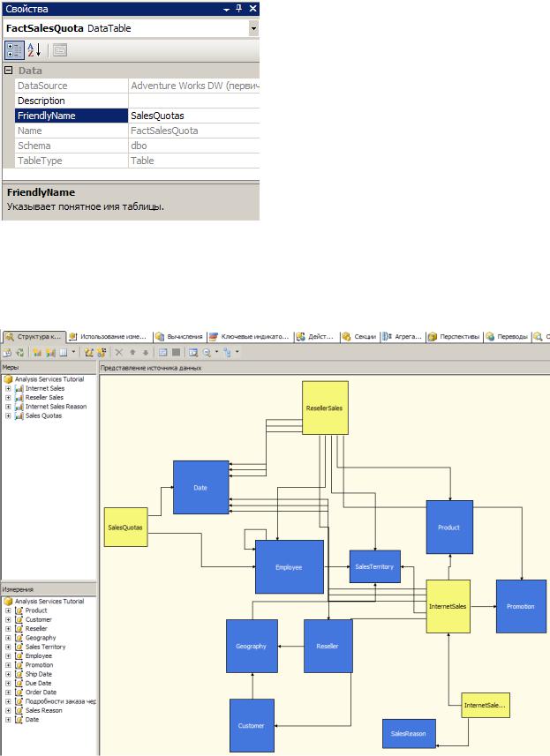Click the Move Down arrow icon

pyautogui.click(x=145, y=353)
